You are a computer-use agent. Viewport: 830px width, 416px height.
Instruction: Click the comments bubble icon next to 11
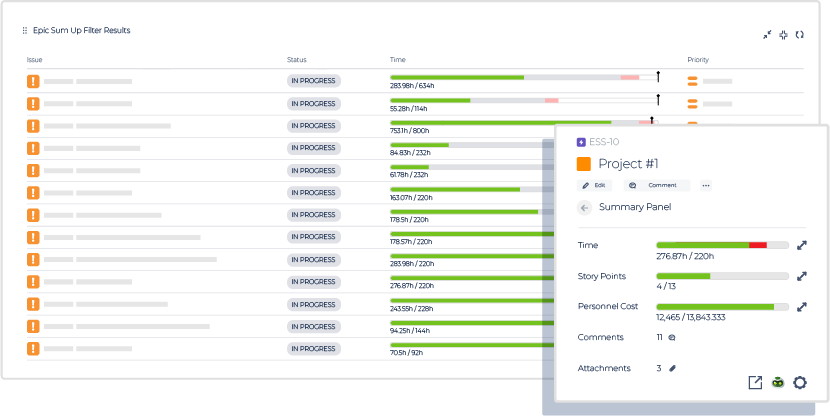click(672, 338)
